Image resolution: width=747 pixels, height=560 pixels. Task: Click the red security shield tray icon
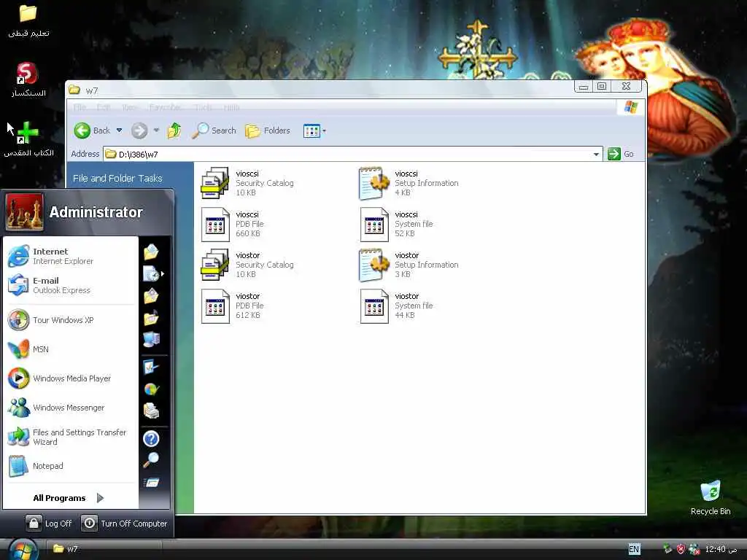coord(681,549)
